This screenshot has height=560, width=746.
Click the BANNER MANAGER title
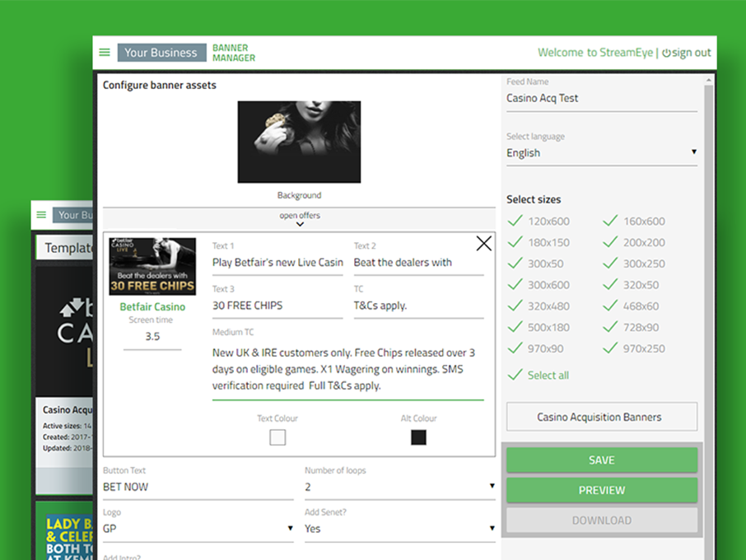click(234, 53)
